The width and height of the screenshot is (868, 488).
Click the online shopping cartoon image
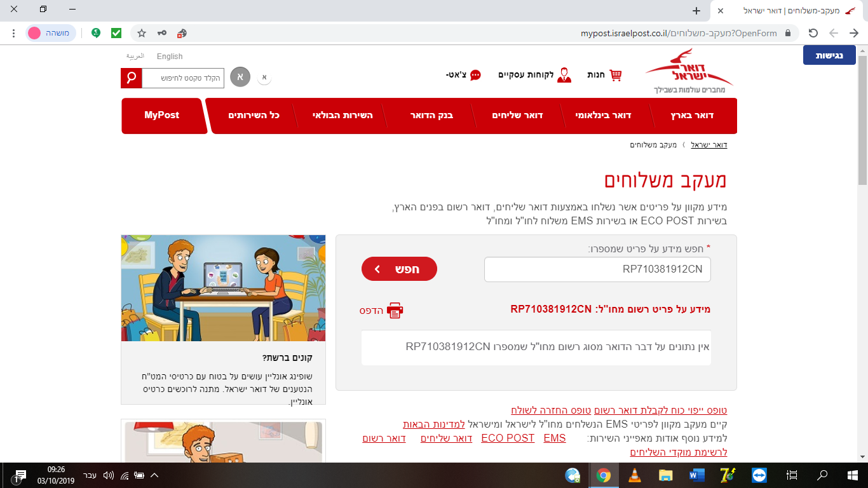point(223,288)
